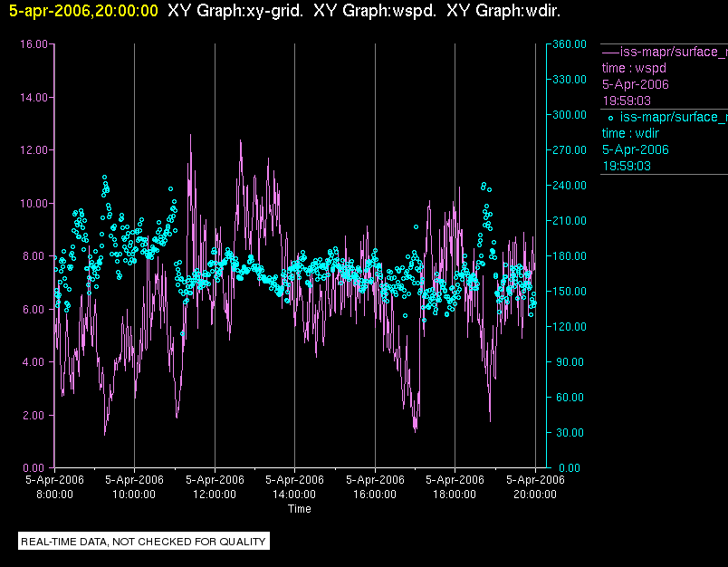Select the 'XY Graph:xy-grid.' title text

(x=235, y=11)
